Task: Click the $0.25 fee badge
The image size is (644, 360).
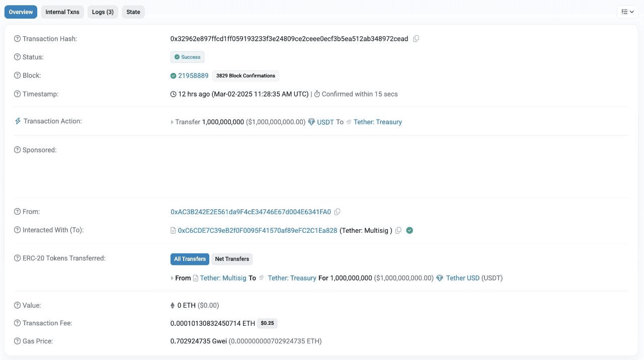Action: [268, 323]
